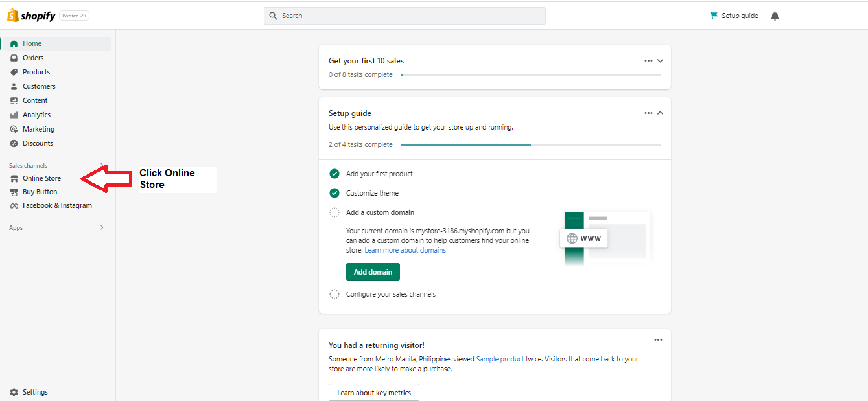The height and width of the screenshot is (401, 868).
Task: Click the Add domain button
Action: coord(373,272)
